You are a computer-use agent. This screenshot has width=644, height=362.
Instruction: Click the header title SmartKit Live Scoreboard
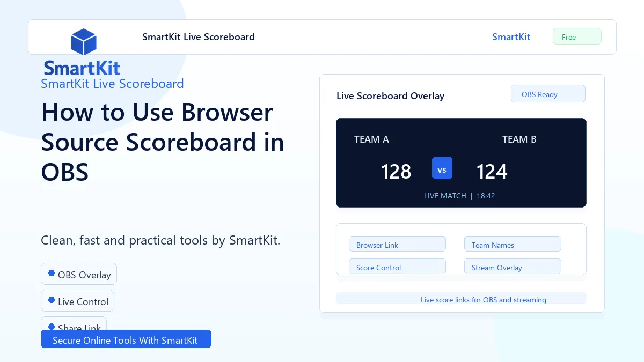pyautogui.click(x=199, y=37)
